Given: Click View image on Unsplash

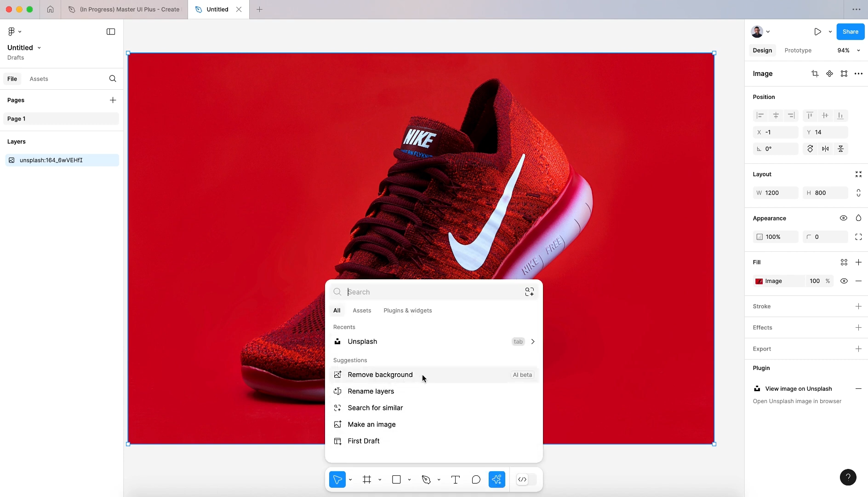Looking at the screenshot, I should tap(799, 389).
